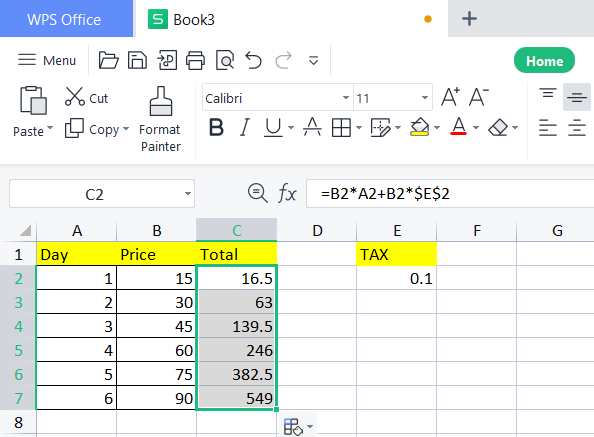Viewport: 594px width, 437px height.
Task: Add a new tab with plus button
Action: [x=469, y=19]
